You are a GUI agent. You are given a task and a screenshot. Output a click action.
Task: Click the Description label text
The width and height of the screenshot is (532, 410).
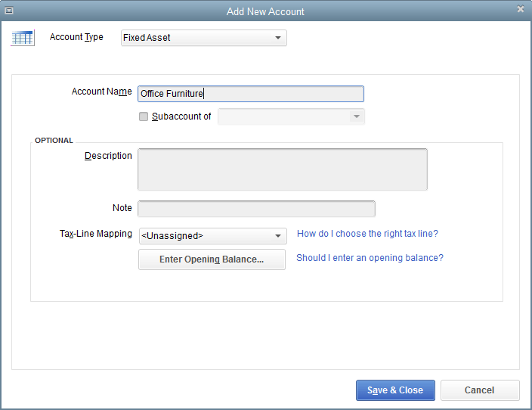(108, 156)
